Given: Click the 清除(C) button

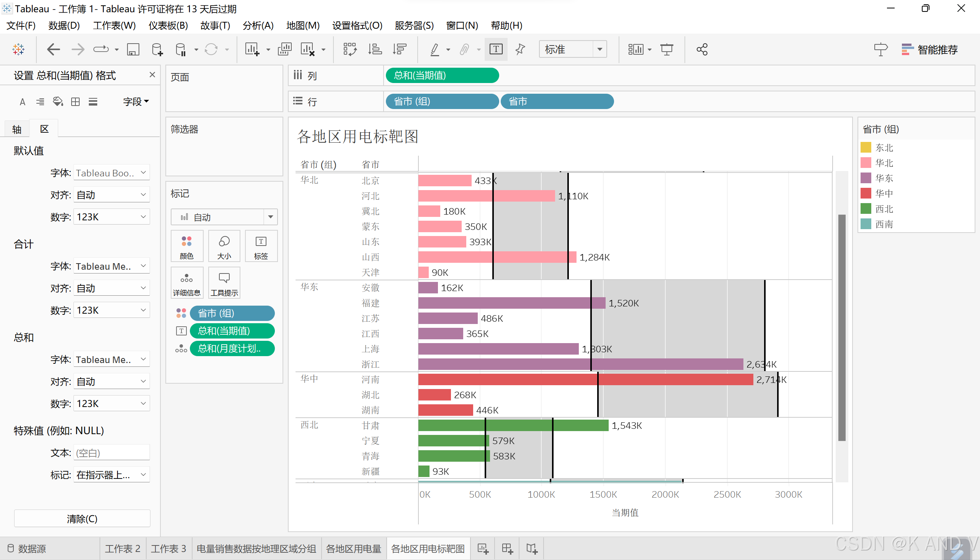Looking at the screenshot, I should (82, 518).
